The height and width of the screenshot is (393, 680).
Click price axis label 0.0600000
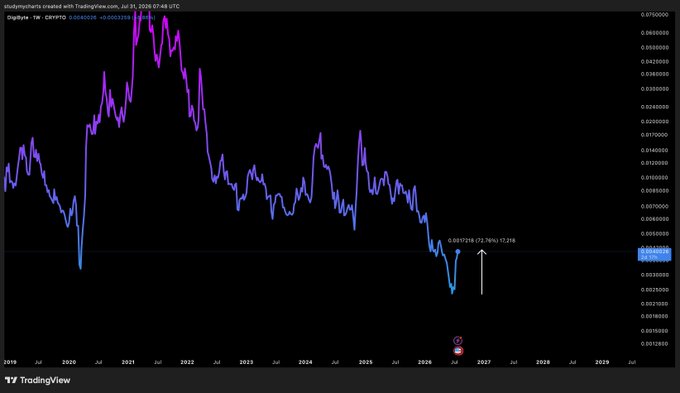[x=654, y=33]
